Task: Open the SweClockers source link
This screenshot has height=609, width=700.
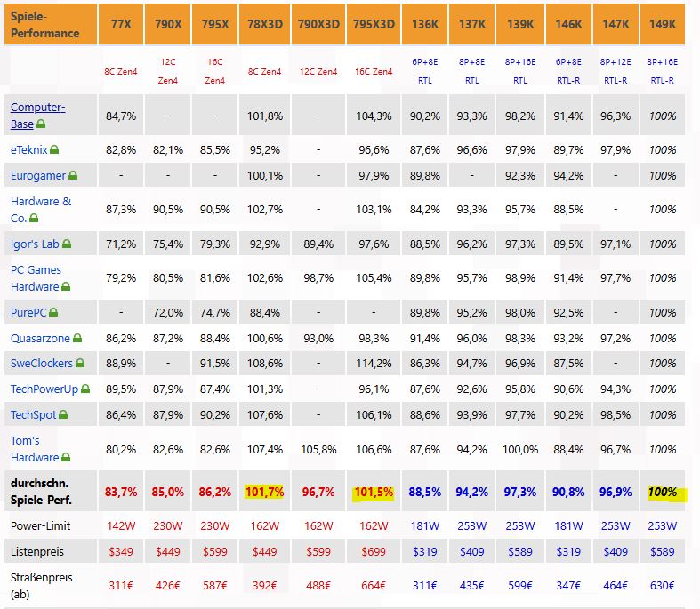Action: click(42, 363)
